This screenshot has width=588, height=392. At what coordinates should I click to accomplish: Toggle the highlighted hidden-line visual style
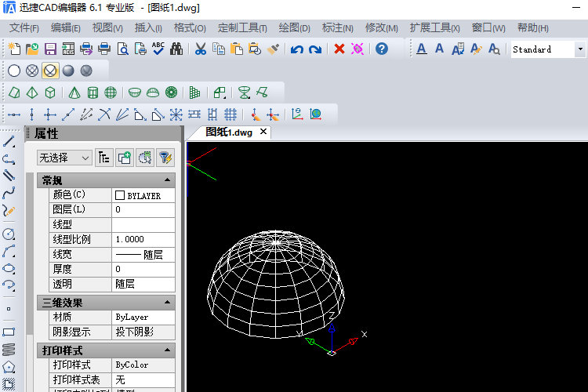point(50,71)
